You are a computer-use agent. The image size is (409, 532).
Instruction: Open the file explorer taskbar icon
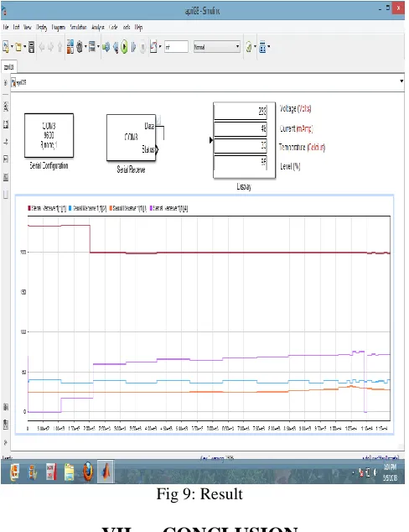click(x=69, y=472)
